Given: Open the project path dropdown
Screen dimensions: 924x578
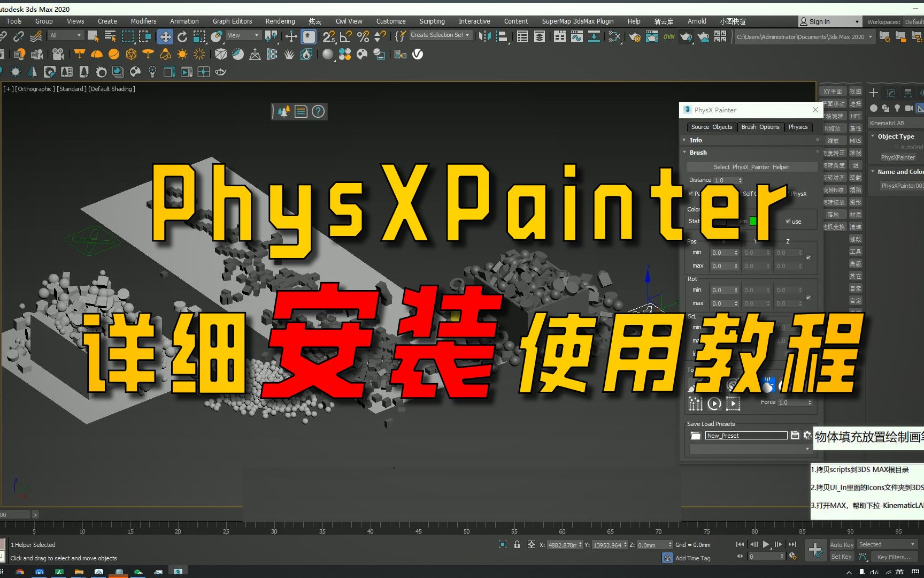Looking at the screenshot, I should [805, 37].
